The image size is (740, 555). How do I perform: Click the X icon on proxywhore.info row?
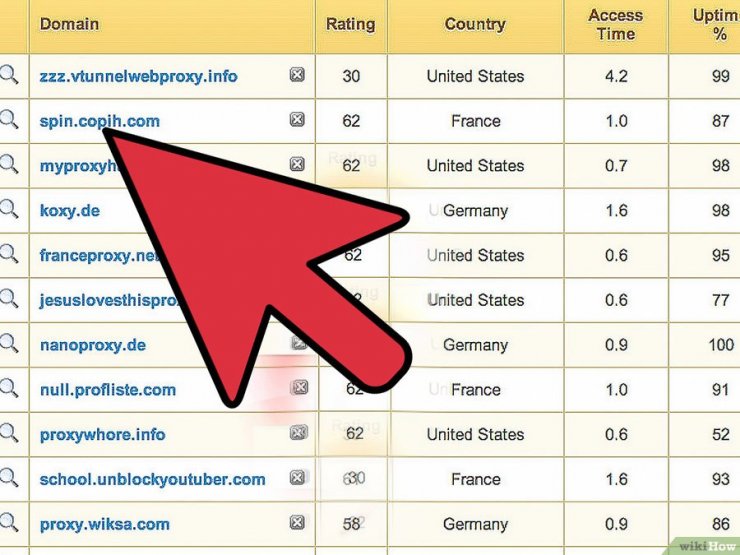click(299, 432)
